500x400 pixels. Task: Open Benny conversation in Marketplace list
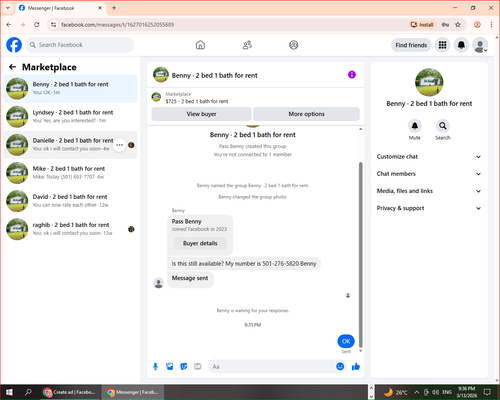coord(70,88)
